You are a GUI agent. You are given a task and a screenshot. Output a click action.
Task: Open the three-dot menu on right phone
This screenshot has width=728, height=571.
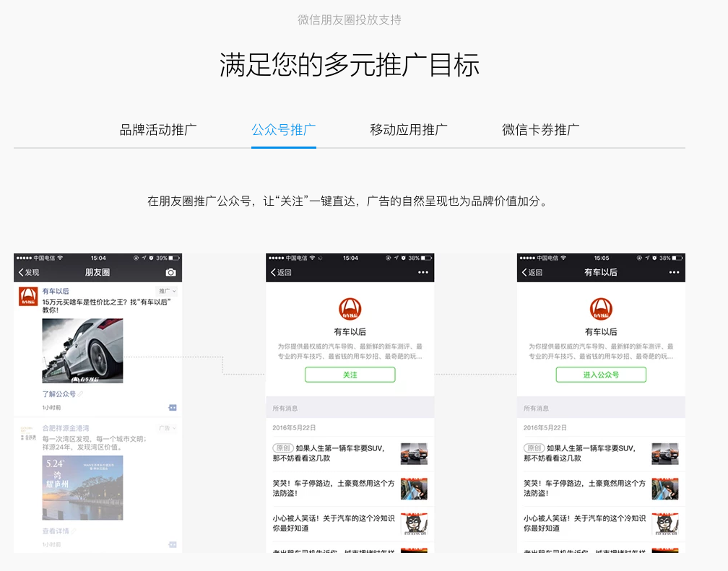point(674,272)
